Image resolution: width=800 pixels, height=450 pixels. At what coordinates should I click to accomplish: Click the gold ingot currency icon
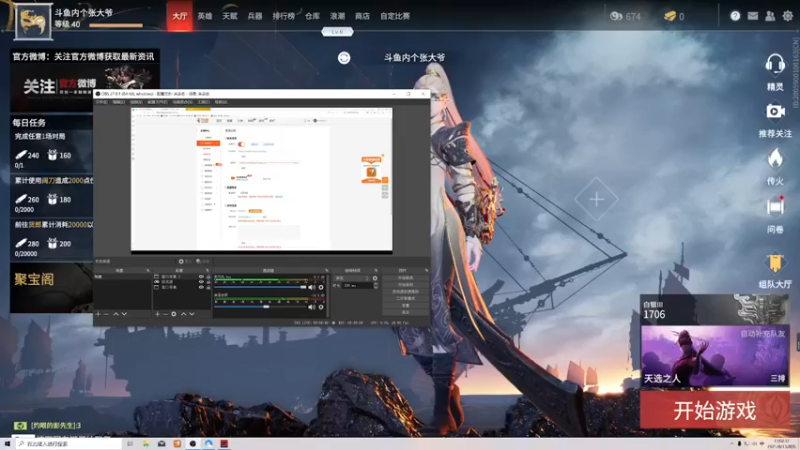coord(670,16)
